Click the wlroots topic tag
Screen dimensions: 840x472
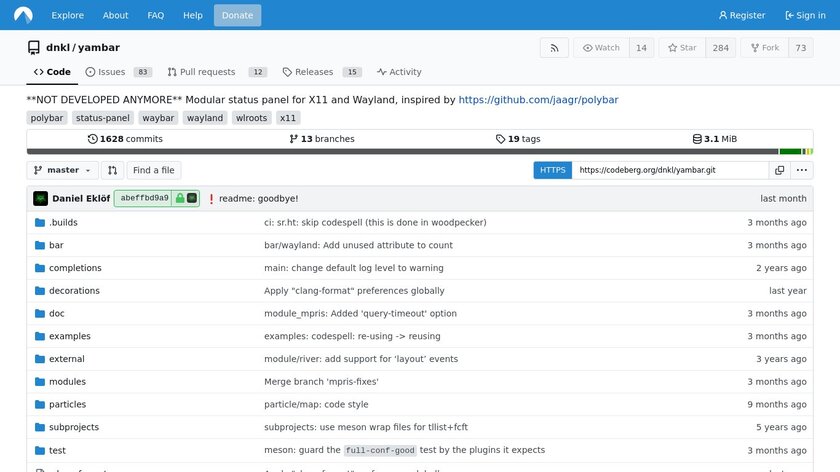coord(251,118)
